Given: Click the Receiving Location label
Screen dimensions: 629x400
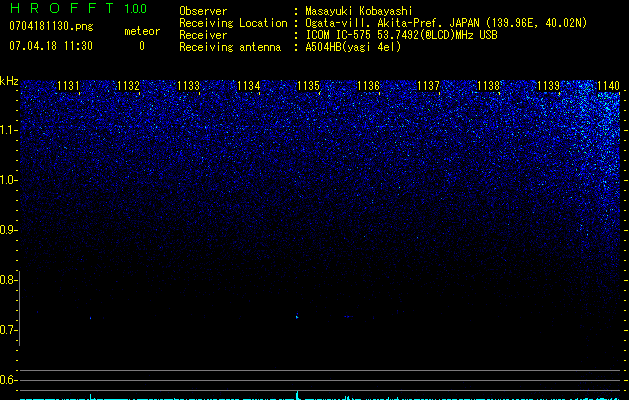Looking at the screenshot, I should point(233,23).
